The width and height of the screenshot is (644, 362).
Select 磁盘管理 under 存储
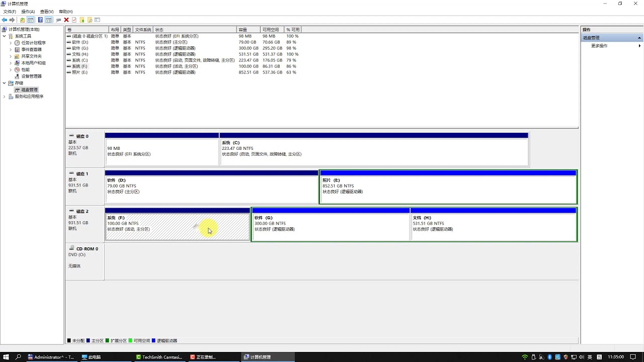pos(29,89)
